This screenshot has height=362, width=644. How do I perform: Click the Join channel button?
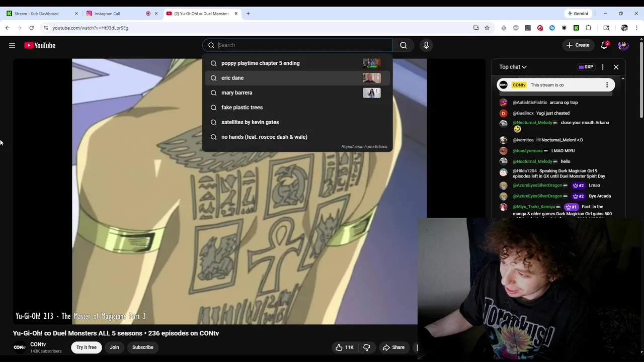click(x=114, y=347)
